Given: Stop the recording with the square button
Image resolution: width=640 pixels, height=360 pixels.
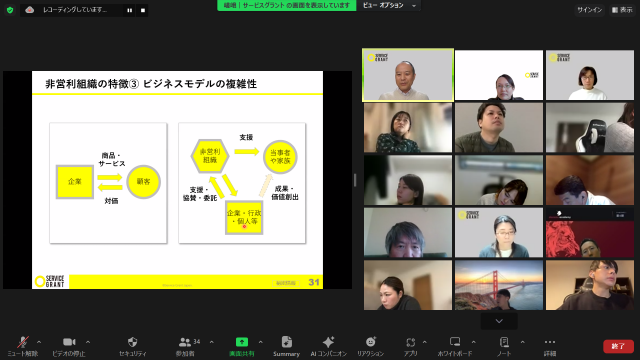Looking at the screenshot, I should click(143, 10).
